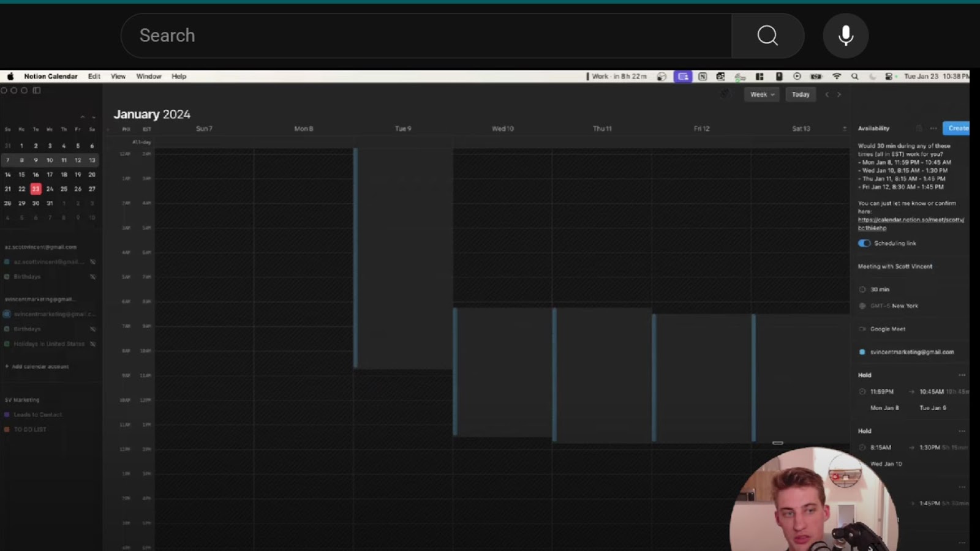
Task: Toggle the left sidebar panel icon
Action: pyautogui.click(x=37, y=91)
